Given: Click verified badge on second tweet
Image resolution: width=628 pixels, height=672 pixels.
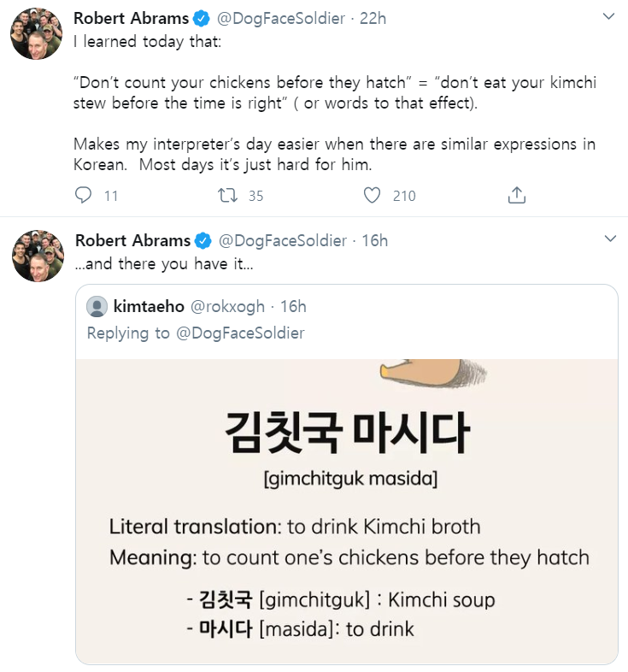Looking at the screenshot, I should 203,240.
